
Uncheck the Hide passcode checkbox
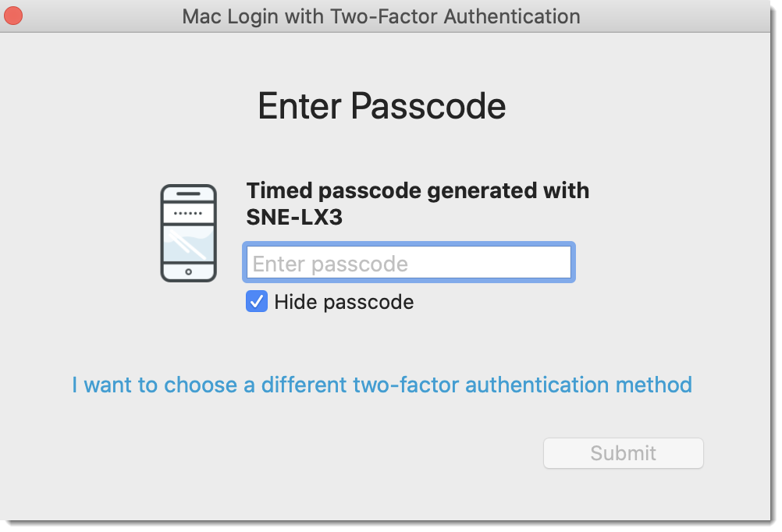click(257, 302)
